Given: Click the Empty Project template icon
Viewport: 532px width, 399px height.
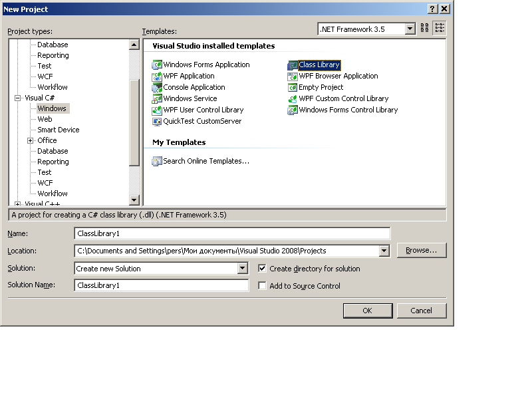Looking at the screenshot, I should click(293, 87).
